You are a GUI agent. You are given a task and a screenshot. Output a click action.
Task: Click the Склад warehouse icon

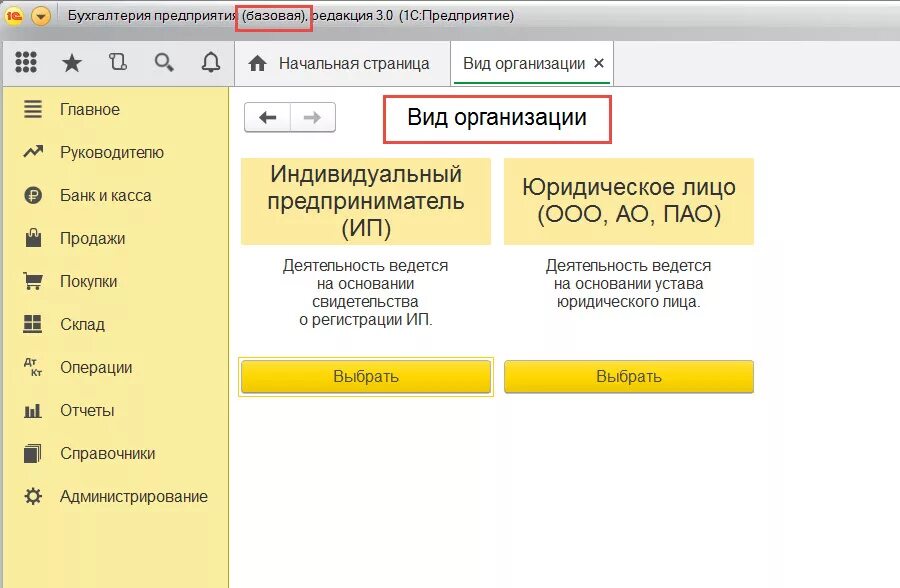pos(33,324)
